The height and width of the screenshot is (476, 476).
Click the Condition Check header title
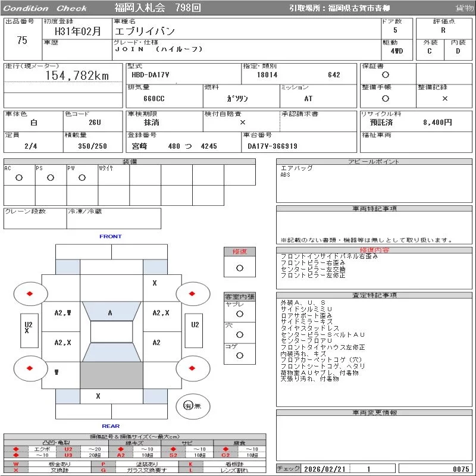tap(45, 8)
